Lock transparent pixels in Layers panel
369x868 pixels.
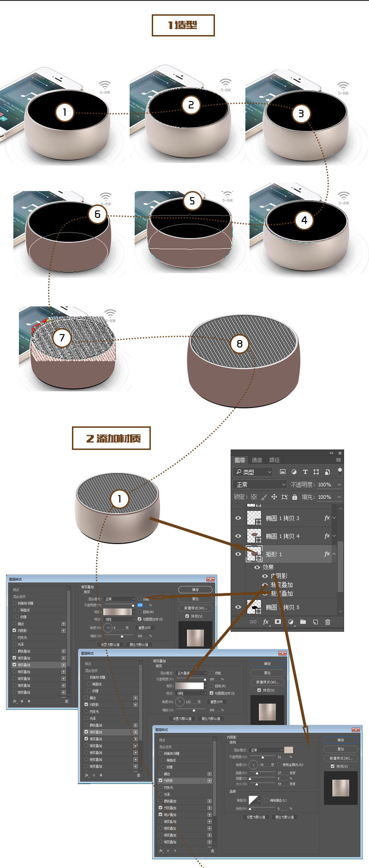(254, 497)
